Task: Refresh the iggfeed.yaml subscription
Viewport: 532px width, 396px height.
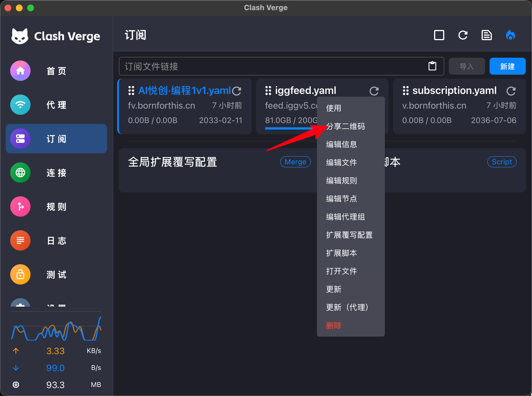Action: [374, 91]
